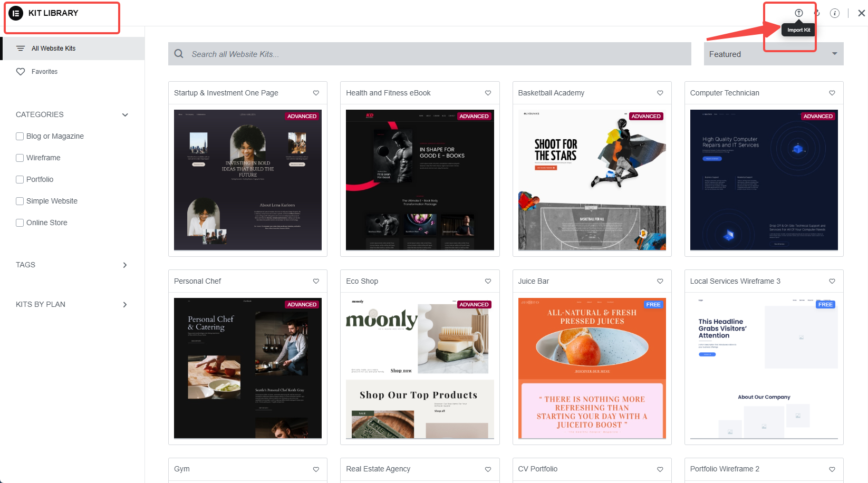Favorite the Juice Bar kit
The height and width of the screenshot is (483, 868).
pyautogui.click(x=660, y=281)
